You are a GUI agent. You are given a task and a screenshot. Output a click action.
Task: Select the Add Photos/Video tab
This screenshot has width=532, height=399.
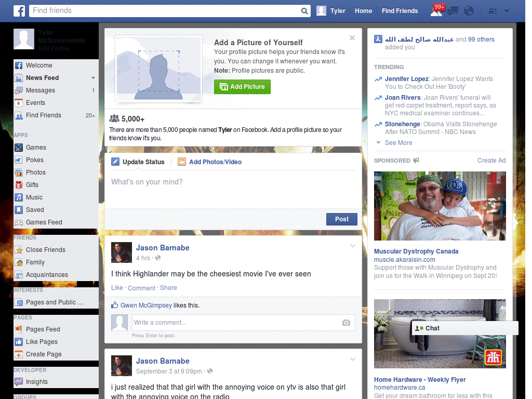(x=210, y=162)
